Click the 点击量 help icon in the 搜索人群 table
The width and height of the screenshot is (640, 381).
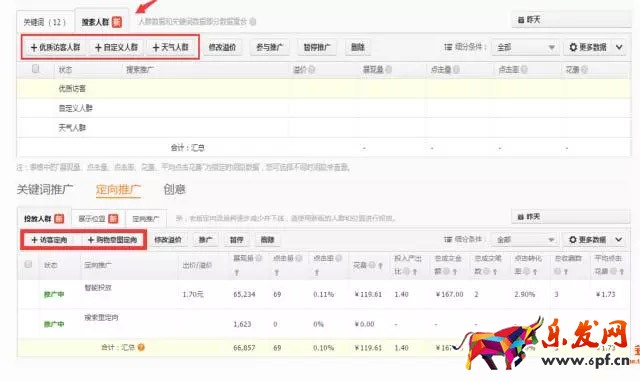(x=456, y=70)
